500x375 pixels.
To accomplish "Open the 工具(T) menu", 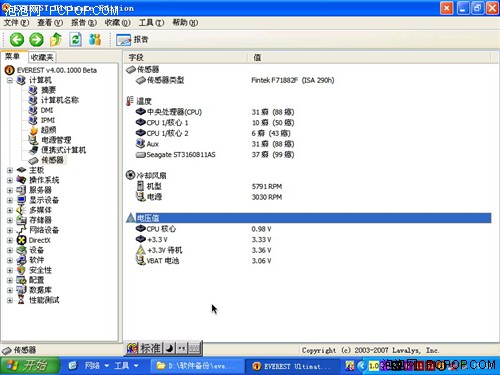I will pos(152,23).
